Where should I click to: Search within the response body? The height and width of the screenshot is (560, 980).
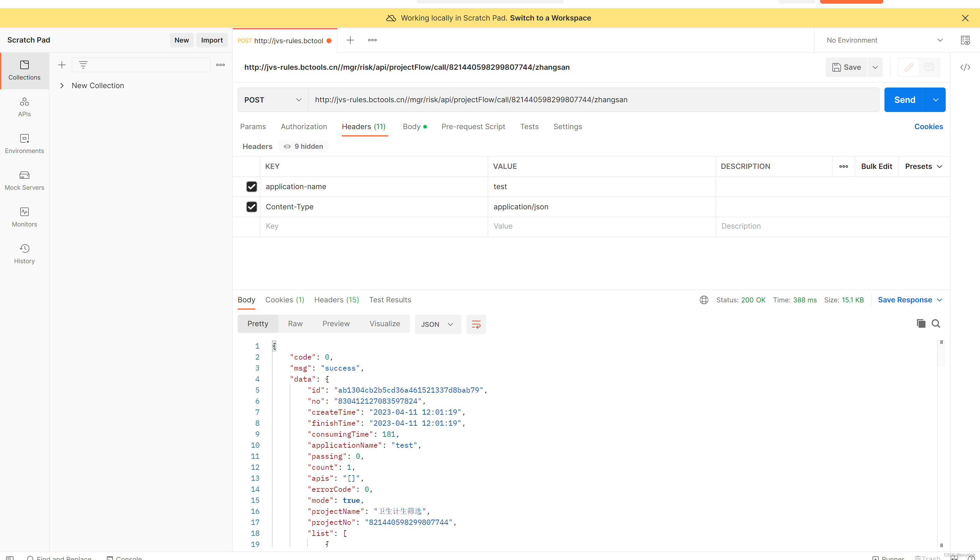point(936,323)
